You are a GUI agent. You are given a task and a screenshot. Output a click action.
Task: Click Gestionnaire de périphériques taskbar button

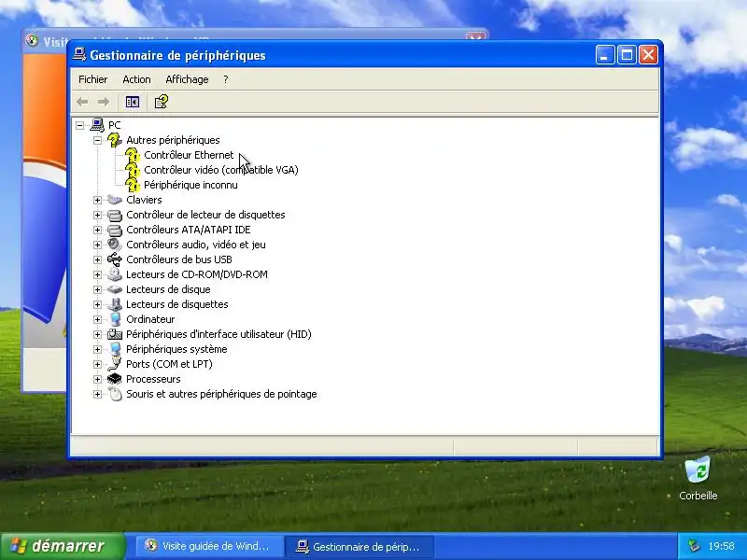pos(359,546)
